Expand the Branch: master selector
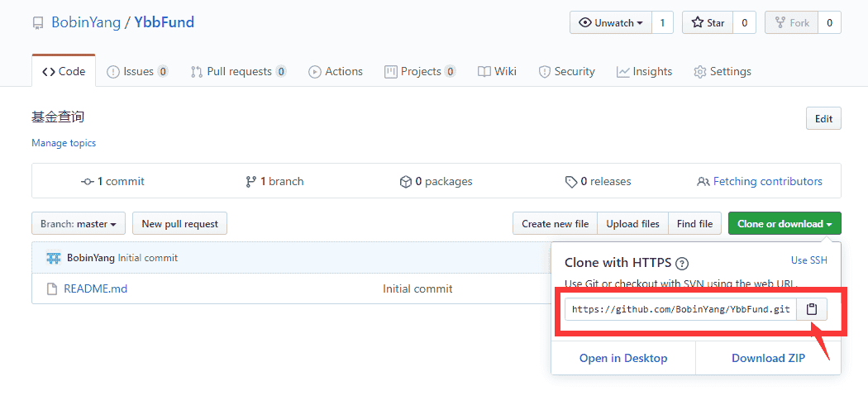This screenshot has width=868, height=410. pos(79,223)
